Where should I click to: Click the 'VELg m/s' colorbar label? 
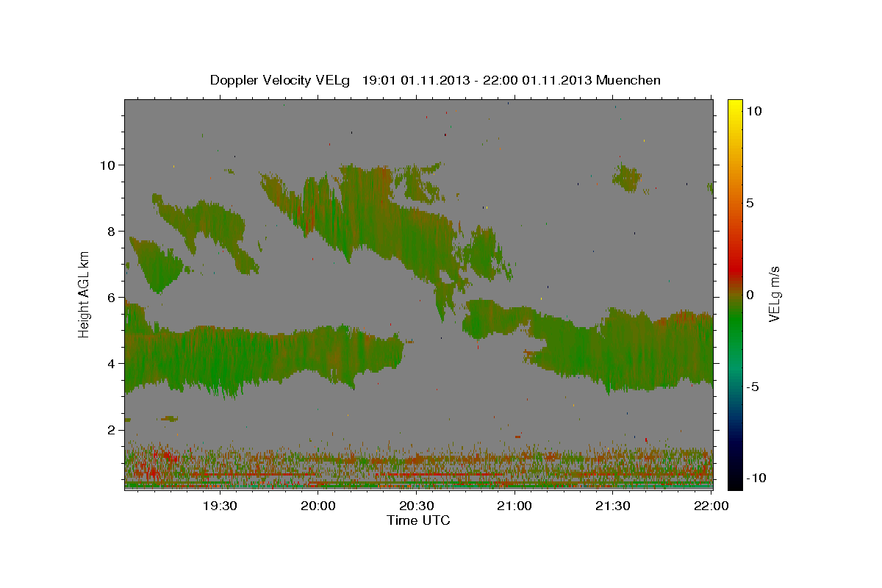(775, 294)
